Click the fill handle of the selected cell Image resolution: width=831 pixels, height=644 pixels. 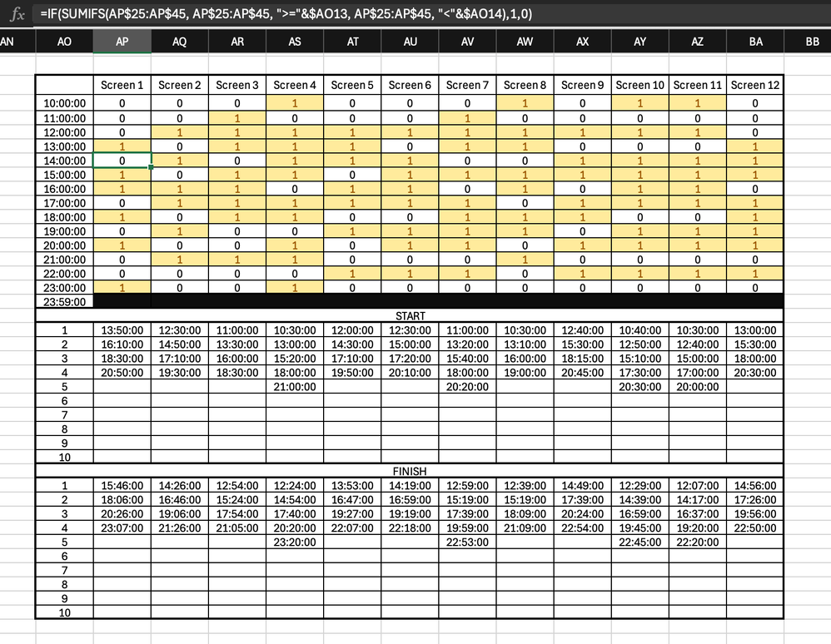tap(151, 167)
